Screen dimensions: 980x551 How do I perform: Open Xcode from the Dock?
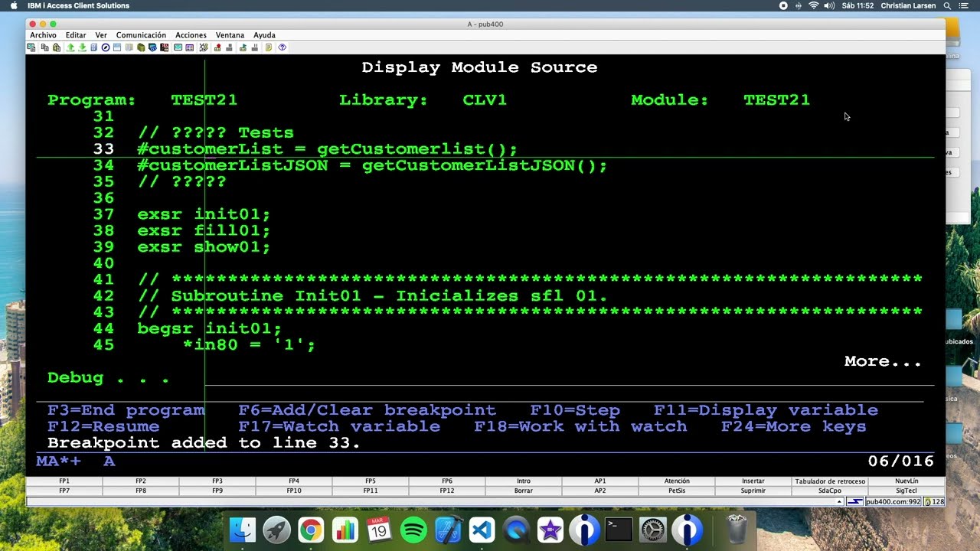(447, 530)
